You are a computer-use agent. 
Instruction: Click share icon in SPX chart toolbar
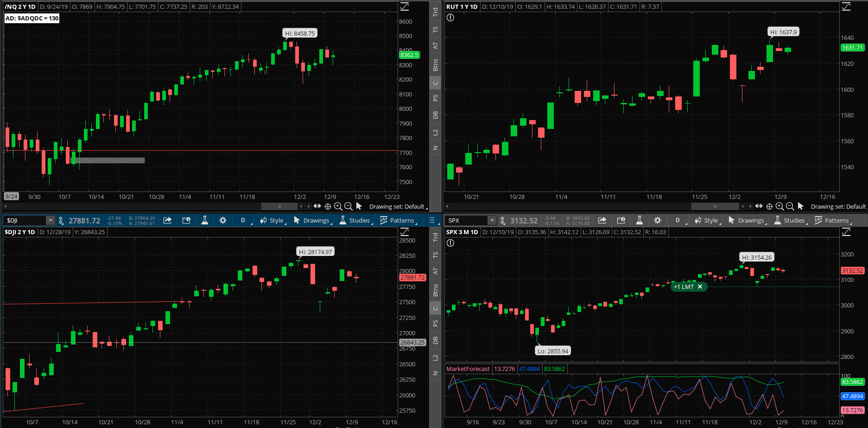602,220
